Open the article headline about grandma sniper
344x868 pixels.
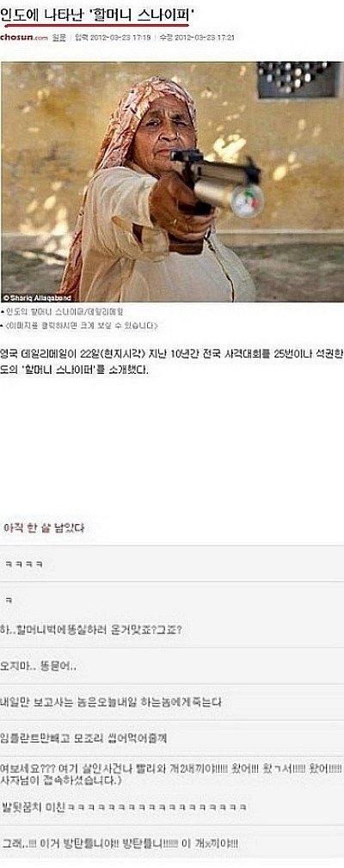click(97, 13)
